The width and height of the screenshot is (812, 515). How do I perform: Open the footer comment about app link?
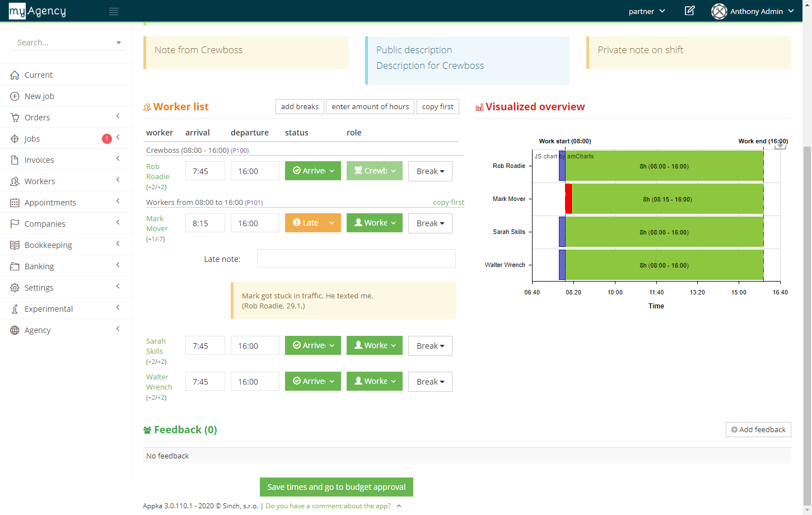pos(328,506)
